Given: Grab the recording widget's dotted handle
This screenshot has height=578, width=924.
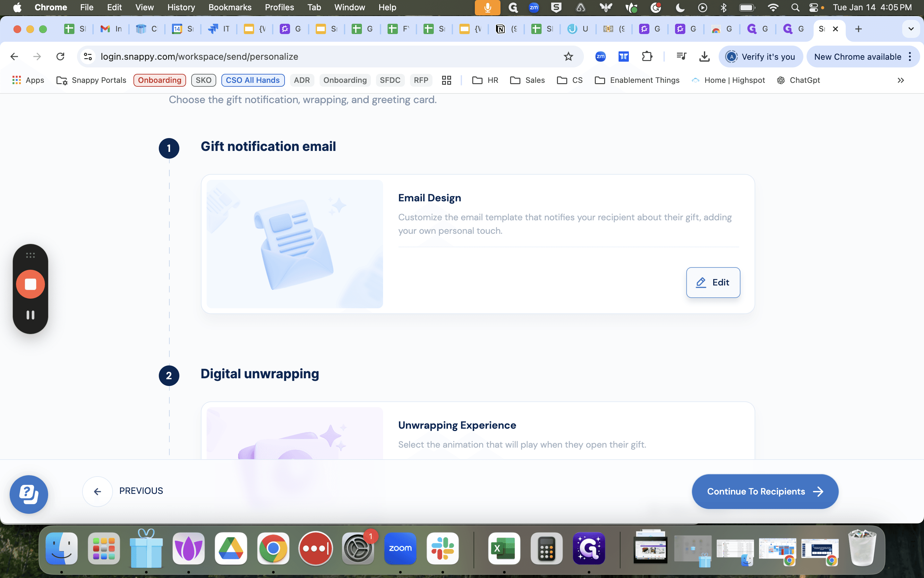Looking at the screenshot, I should pyautogui.click(x=30, y=255).
